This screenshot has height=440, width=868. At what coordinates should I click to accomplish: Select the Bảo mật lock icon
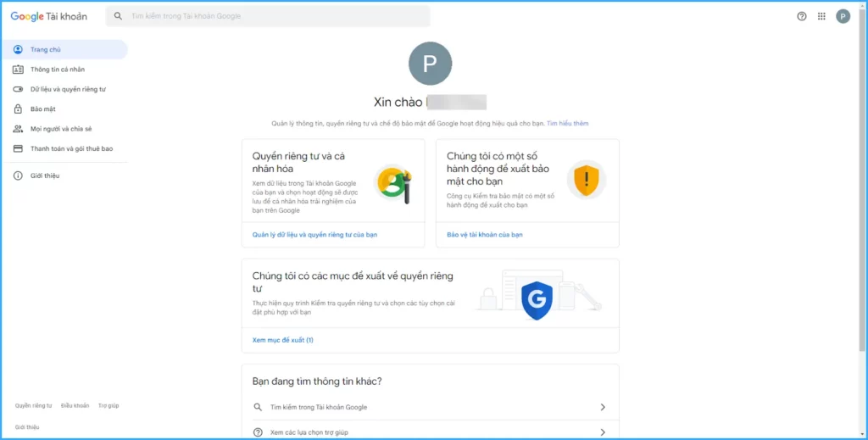19,109
